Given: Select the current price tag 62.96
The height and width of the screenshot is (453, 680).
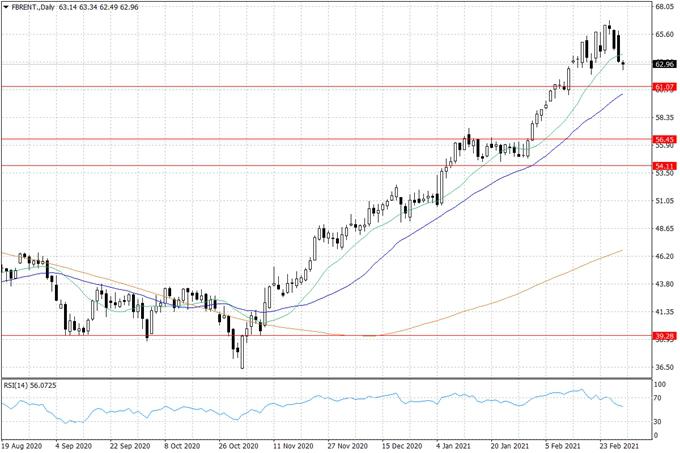Looking at the screenshot, I should (665, 64).
